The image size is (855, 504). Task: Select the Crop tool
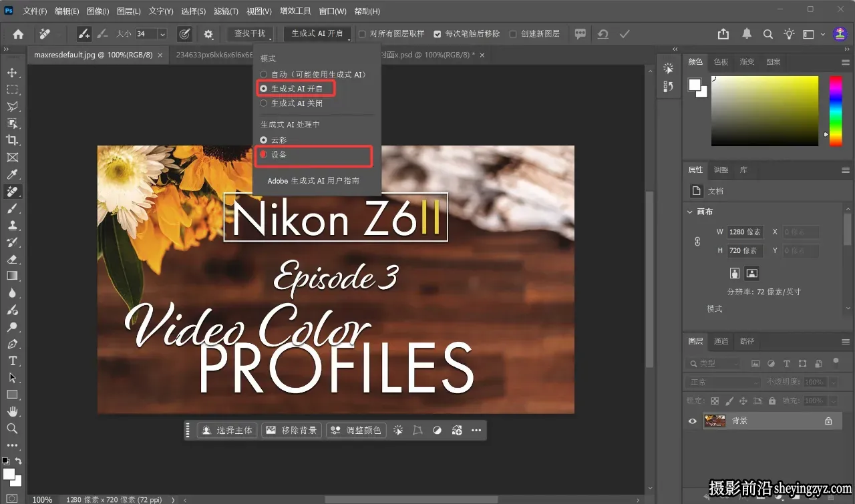tap(12, 140)
